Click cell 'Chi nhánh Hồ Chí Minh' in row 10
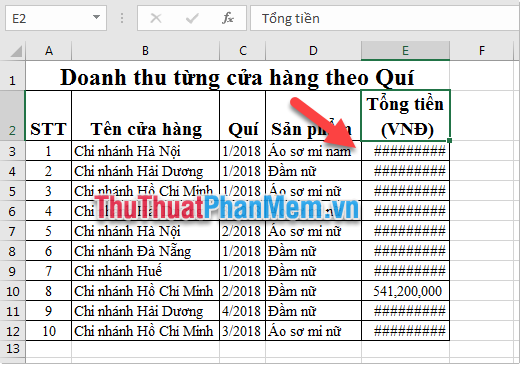 [x=145, y=291]
